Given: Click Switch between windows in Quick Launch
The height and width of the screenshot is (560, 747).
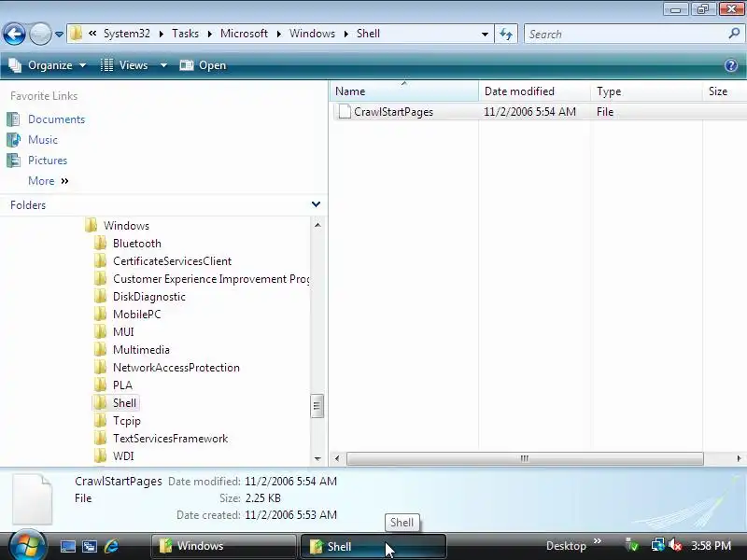Looking at the screenshot, I should 90,546.
